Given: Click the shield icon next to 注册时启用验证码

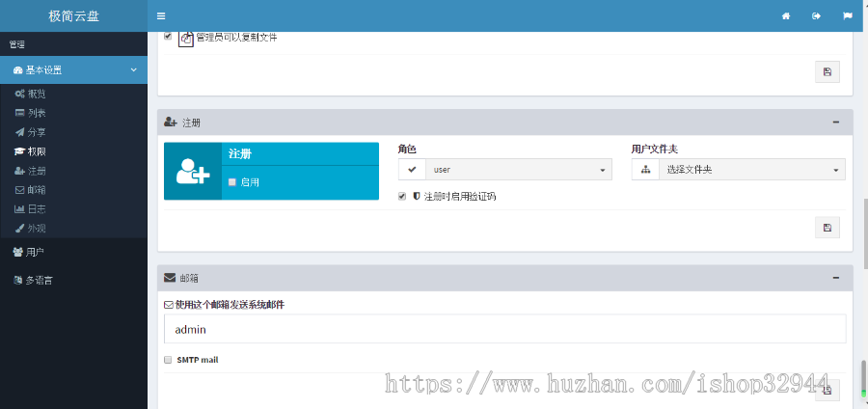Looking at the screenshot, I should tap(417, 197).
